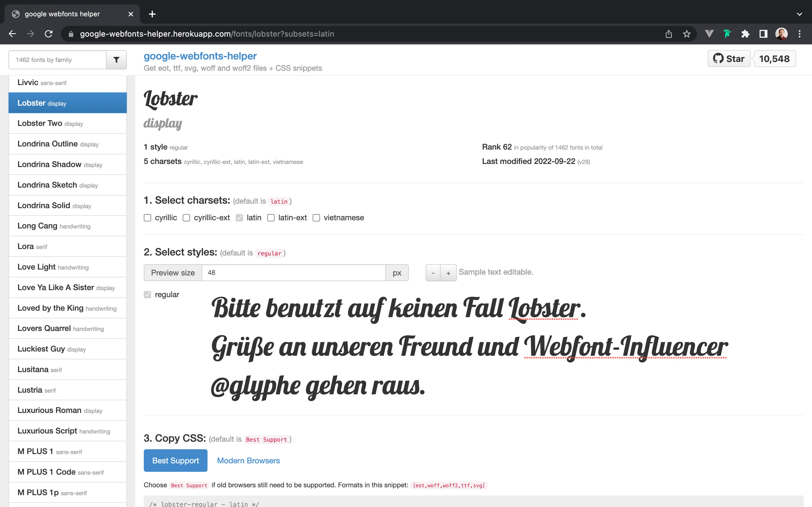Open a new browser tab
812x507 pixels.
(x=152, y=14)
